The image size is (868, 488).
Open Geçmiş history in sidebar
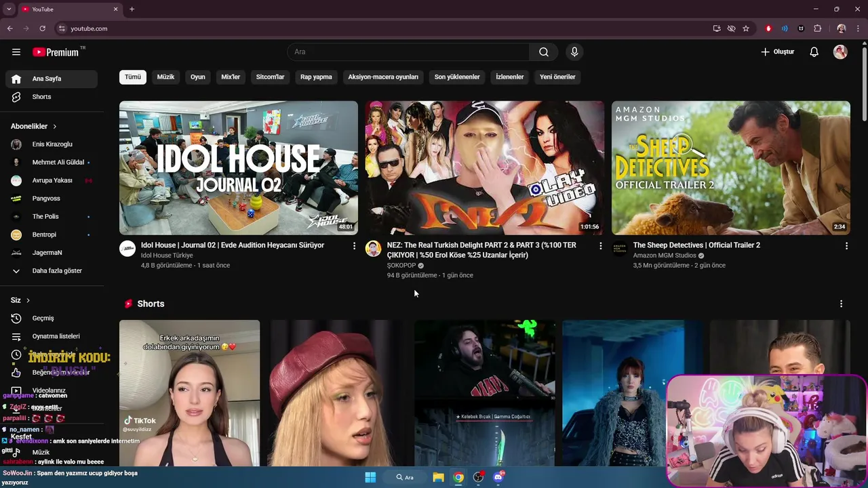(x=52, y=319)
